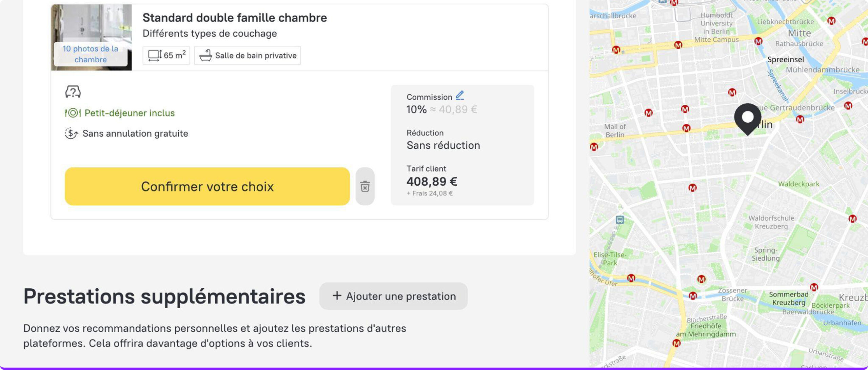Click the Tarif client price 408,89 €
The width and height of the screenshot is (868, 370).
coord(432,182)
